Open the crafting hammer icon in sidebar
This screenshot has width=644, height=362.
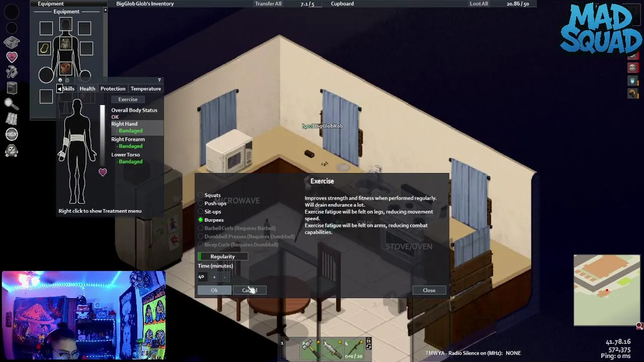12,72
